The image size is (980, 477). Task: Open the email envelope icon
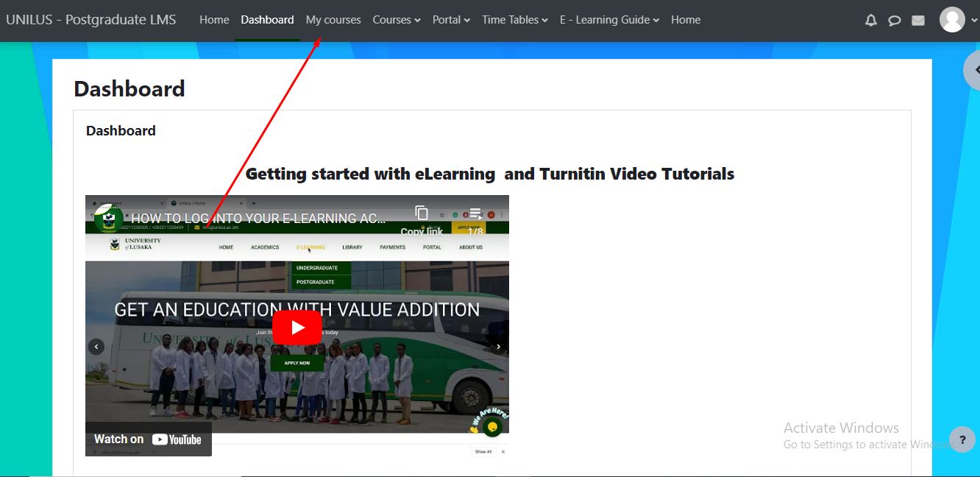coord(917,20)
